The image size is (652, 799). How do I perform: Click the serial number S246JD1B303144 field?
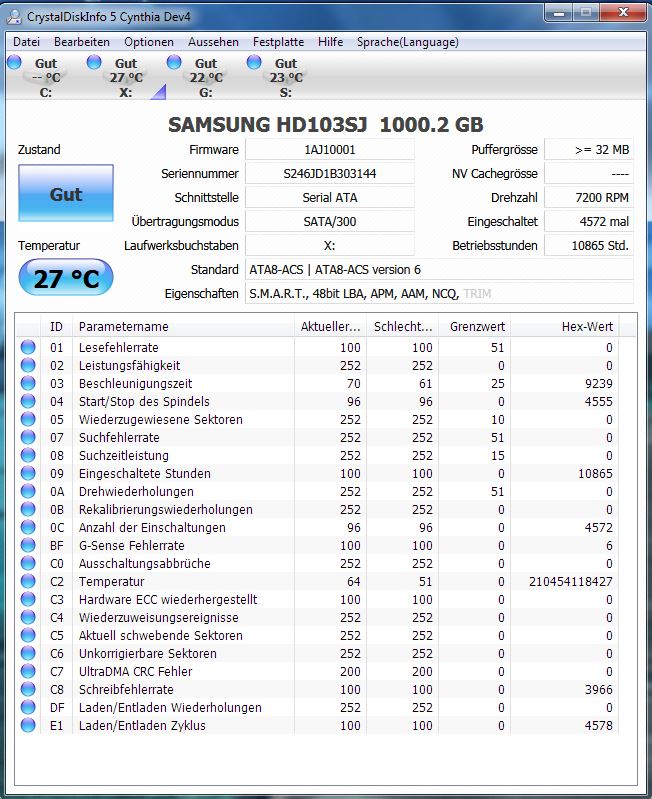330,173
